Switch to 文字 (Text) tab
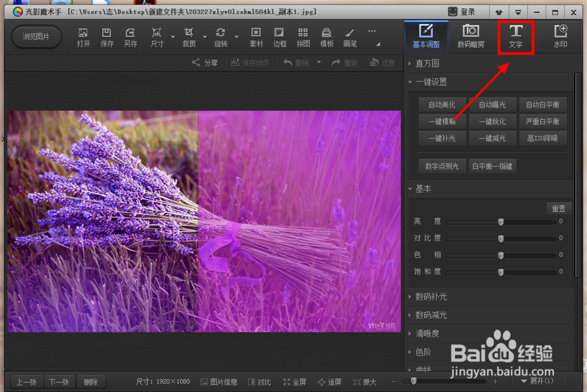The width and height of the screenshot is (587, 392). point(515,36)
